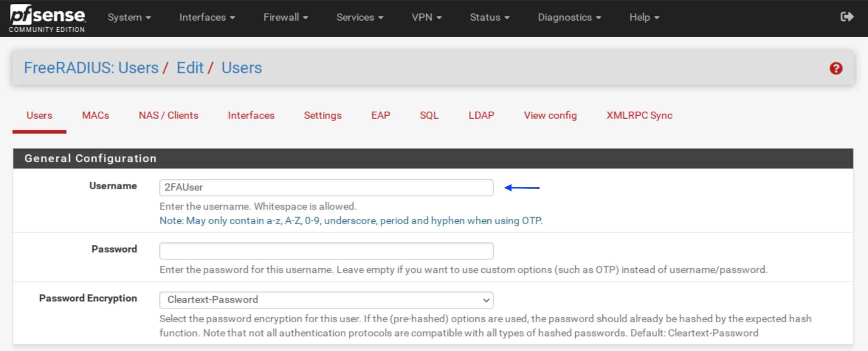
Task: Open the NAS / Clients tab
Action: 168,115
